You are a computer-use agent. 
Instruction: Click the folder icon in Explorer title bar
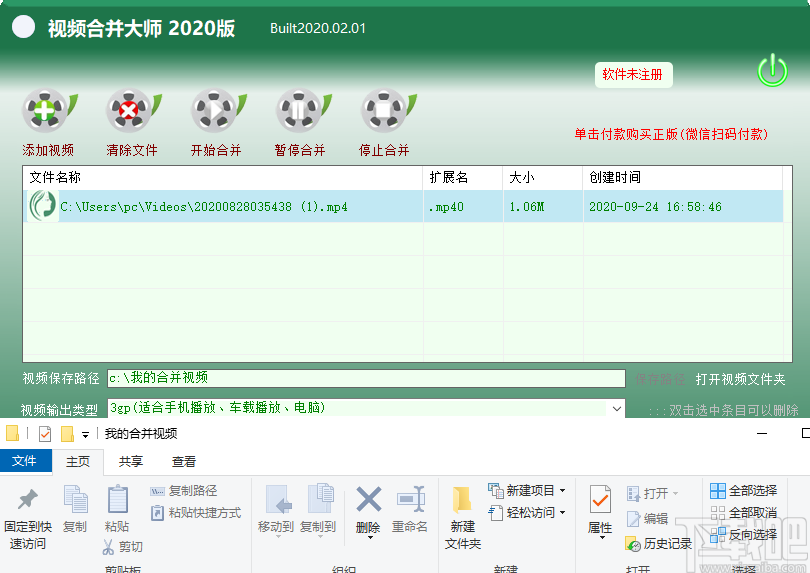point(13,433)
